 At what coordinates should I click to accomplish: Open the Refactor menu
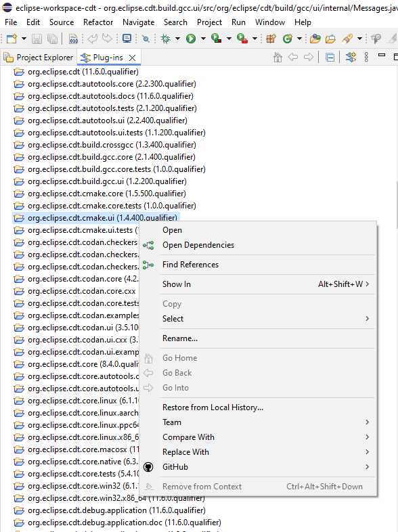tap(98, 22)
